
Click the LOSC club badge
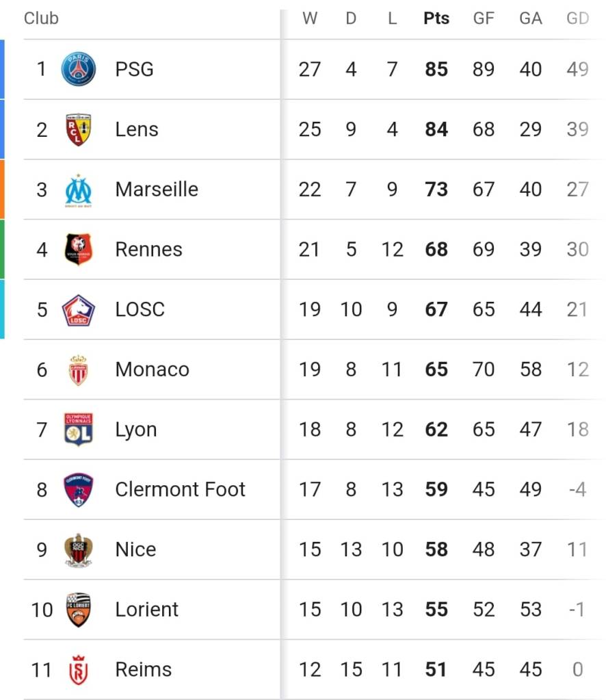[x=78, y=309]
